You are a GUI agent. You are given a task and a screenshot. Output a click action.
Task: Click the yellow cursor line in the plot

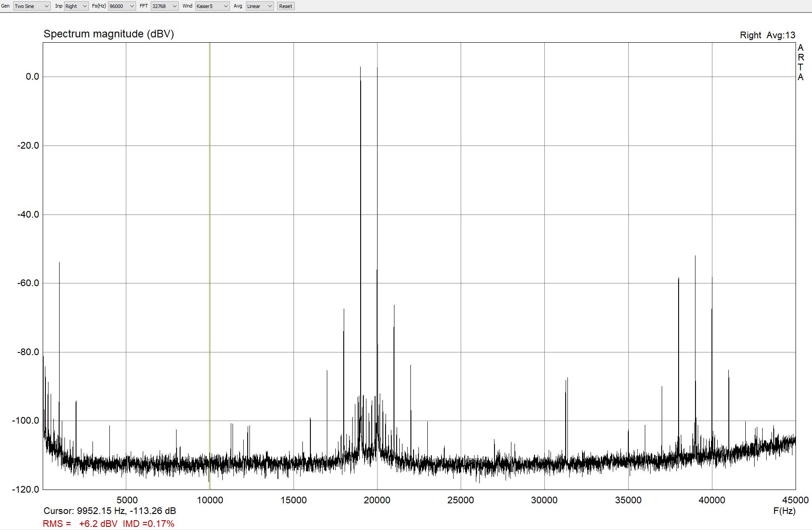(x=209, y=266)
